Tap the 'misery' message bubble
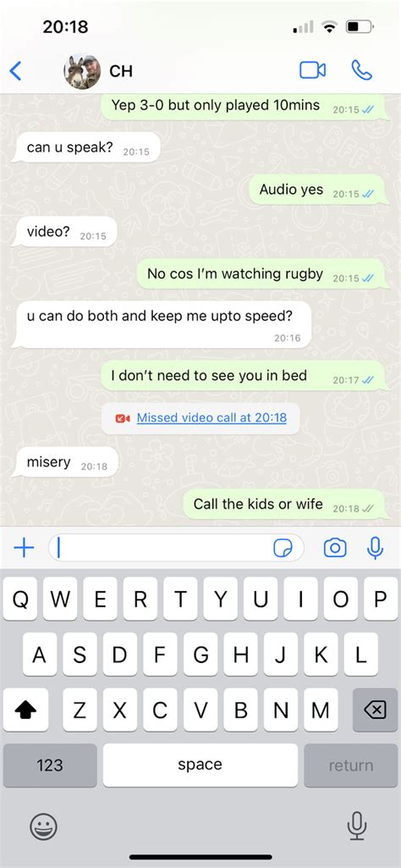The width and height of the screenshot is (401, 868). pyautogui.click(x=65, y=462)
